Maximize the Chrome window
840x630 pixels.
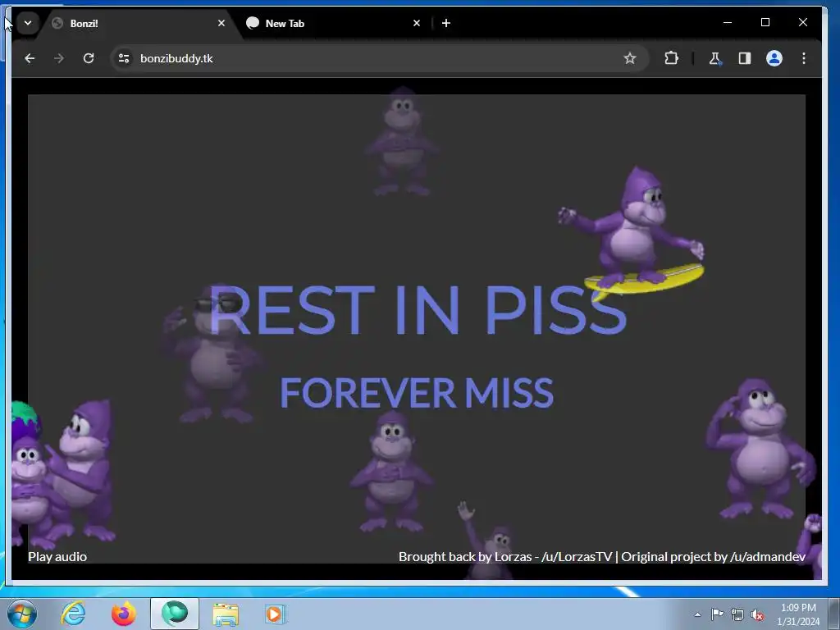coord(765,22)
